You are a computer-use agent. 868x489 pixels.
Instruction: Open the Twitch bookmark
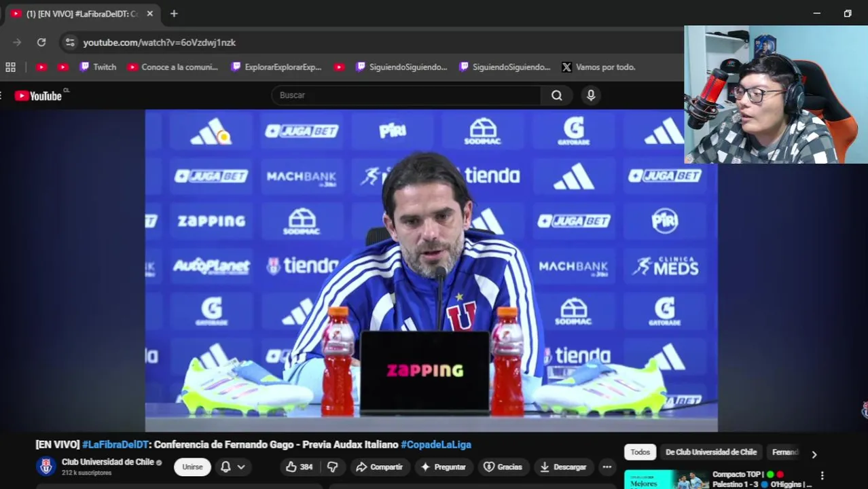[x=98, y=67]
